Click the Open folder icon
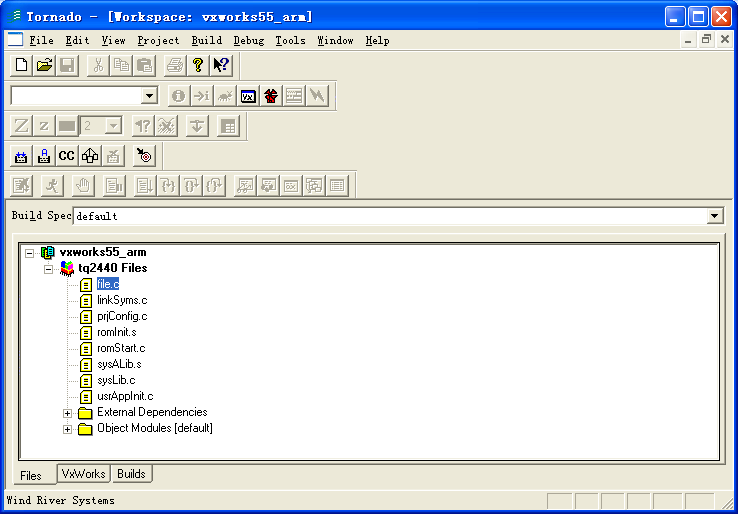 [44, 65]
